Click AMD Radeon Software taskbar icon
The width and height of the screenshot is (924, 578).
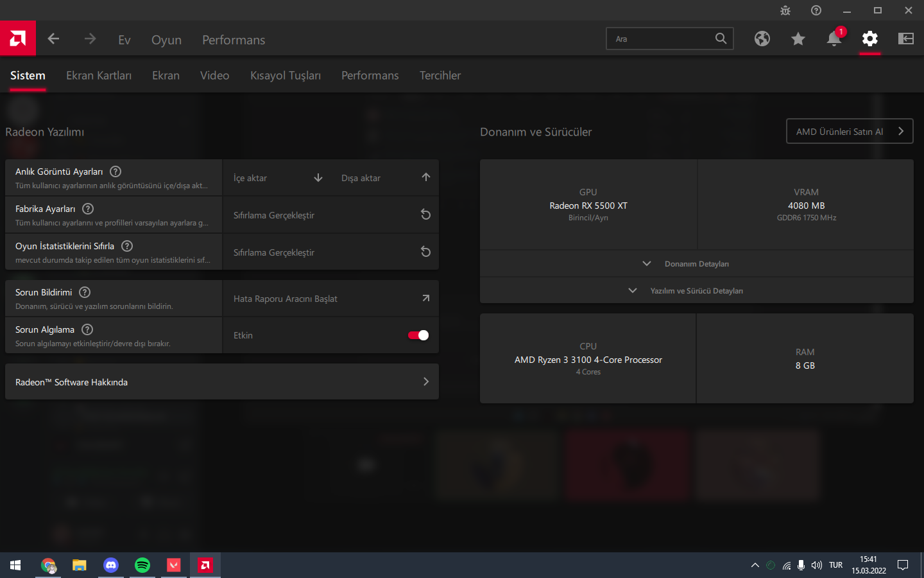pyautogui.click(x=205, y=565)
